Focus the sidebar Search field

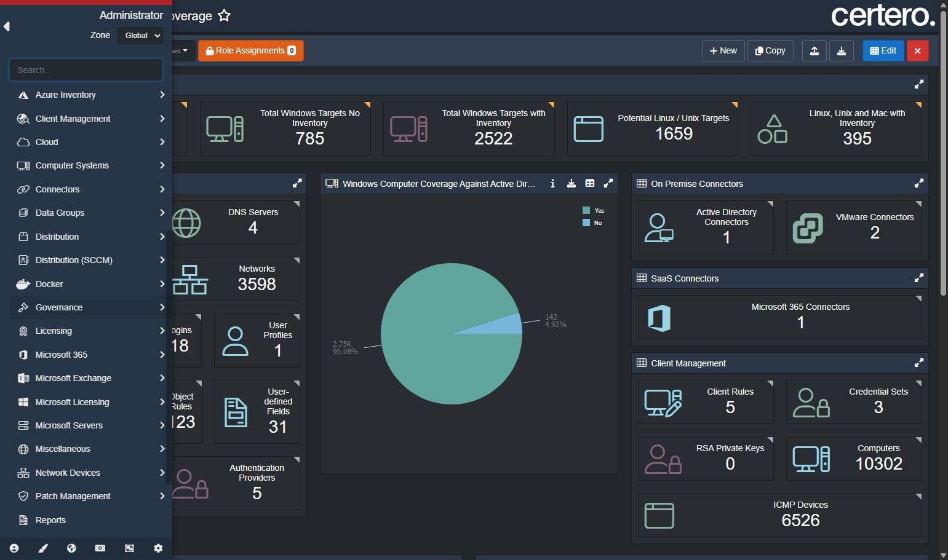(86, 70)
